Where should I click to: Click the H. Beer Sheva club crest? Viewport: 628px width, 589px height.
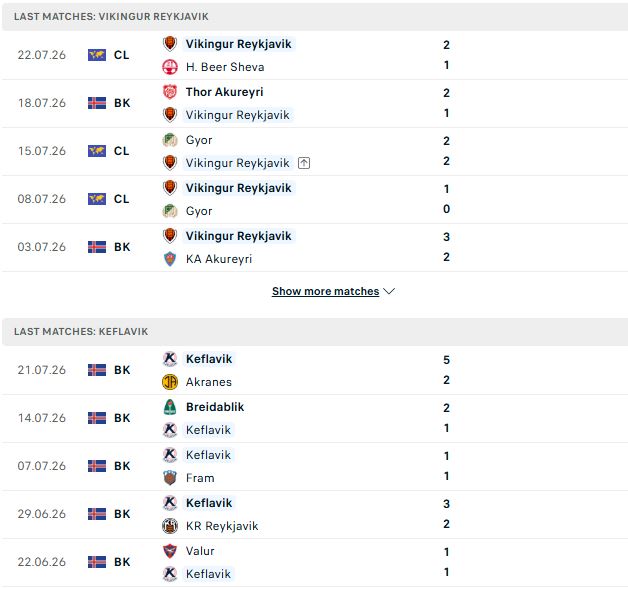[x=170, y=67]
